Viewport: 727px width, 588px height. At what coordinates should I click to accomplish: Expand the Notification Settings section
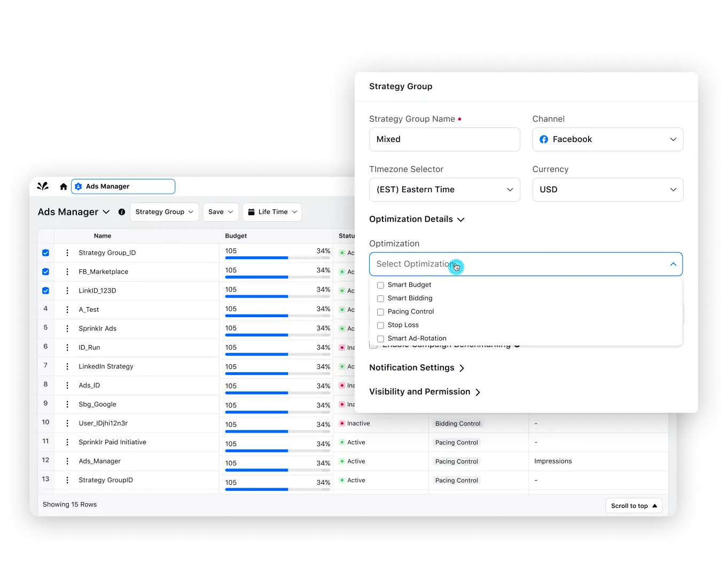coord(462,368)
